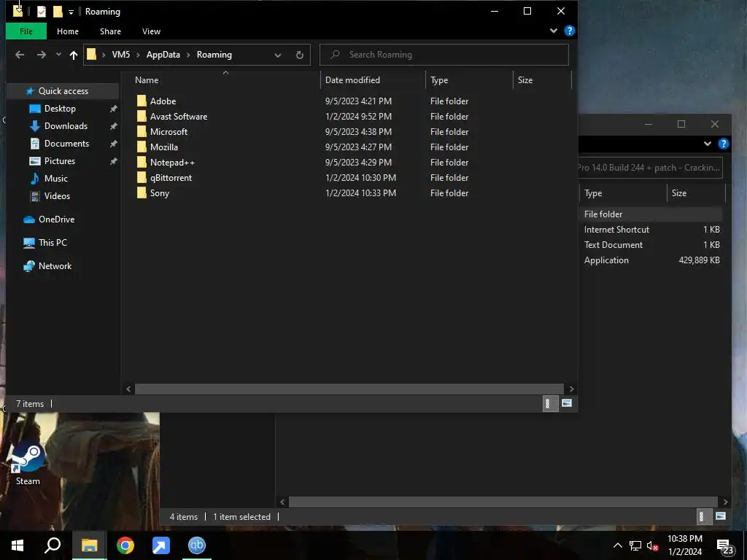Sort by Size column in Roaming window
This screenshot has width=747, height=560.
(525, 80)
